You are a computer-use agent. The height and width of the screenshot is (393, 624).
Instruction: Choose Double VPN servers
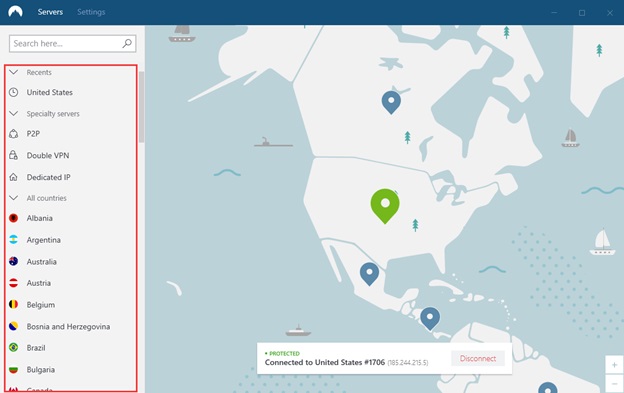click(x=48, y=156)
